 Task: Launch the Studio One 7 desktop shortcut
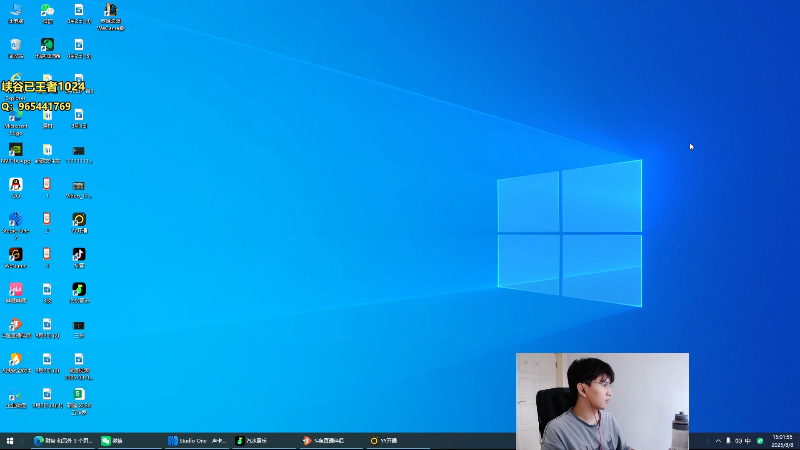pyautogui.click(x=16, y=226)
